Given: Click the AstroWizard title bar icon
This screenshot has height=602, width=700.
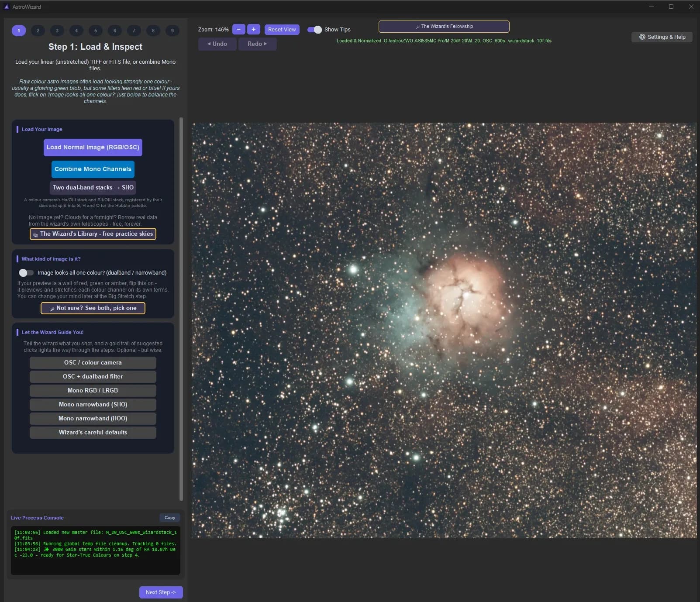Looking at the screenshot, I should click(x=7, y=7).
